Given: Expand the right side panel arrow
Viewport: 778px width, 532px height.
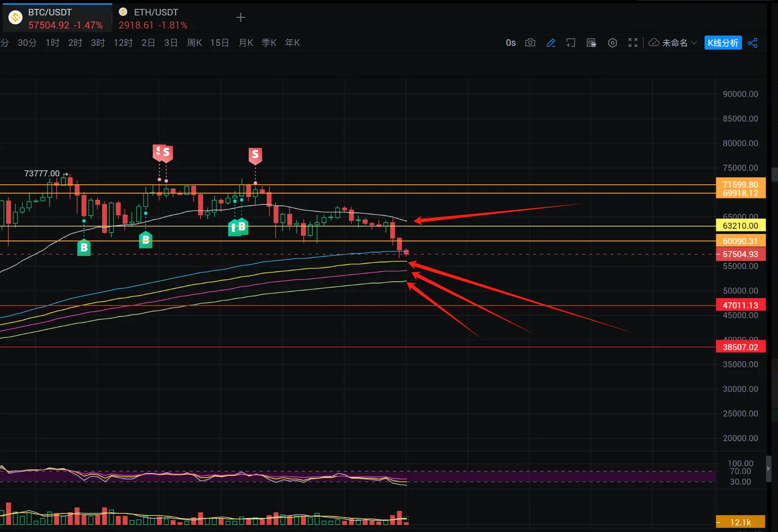Looking at the screenshot, I should point(768,468).
